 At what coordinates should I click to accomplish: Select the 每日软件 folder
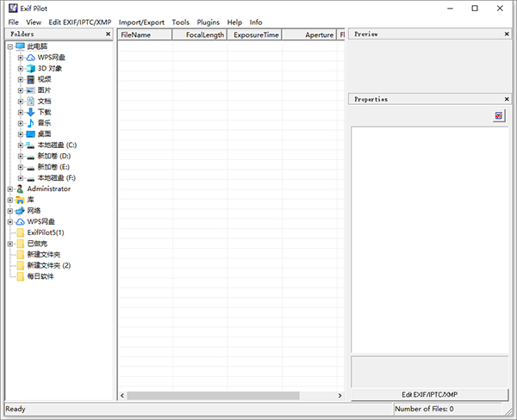tap(40, 276)
